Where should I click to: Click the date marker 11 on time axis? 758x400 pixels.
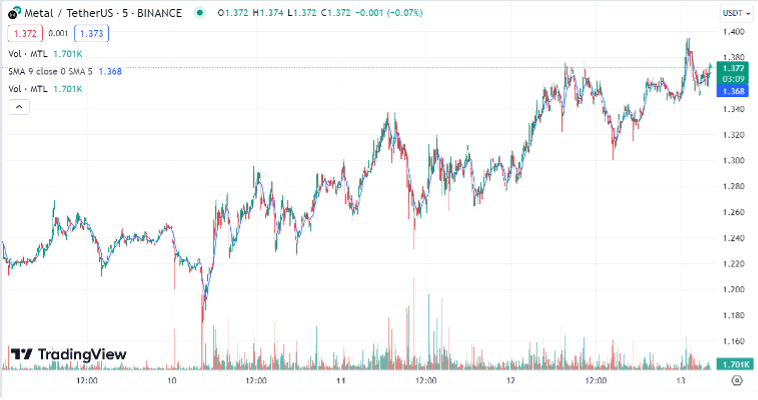point(341,381)
